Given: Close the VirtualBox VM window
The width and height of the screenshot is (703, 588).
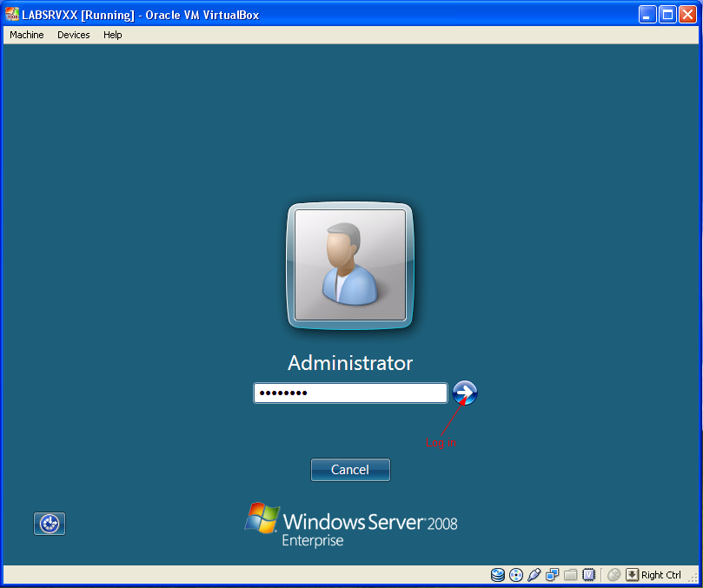Looking at the screenshot, I should tap(687, 15).
